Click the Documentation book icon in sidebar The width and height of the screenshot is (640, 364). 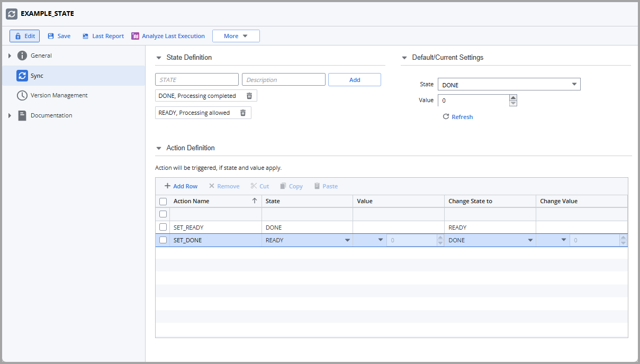(23, 115)
